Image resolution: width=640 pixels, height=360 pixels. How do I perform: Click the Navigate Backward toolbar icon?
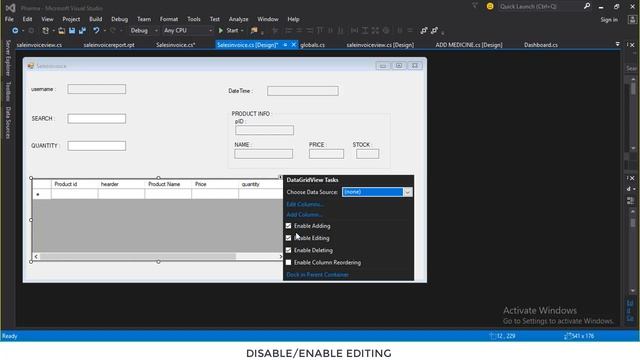(15, 31)
